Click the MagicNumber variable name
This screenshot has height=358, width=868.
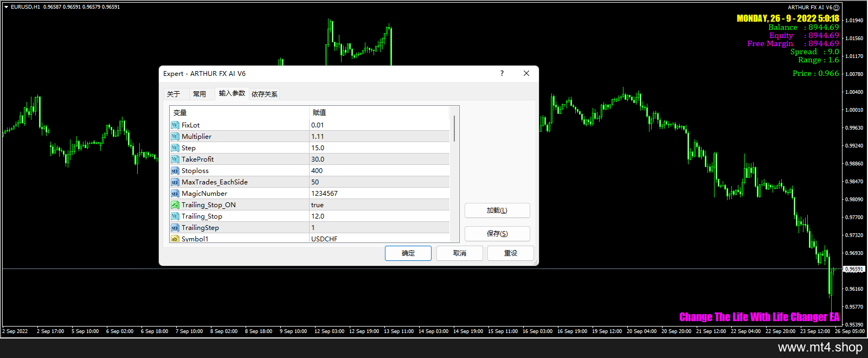tap(204, 194)
